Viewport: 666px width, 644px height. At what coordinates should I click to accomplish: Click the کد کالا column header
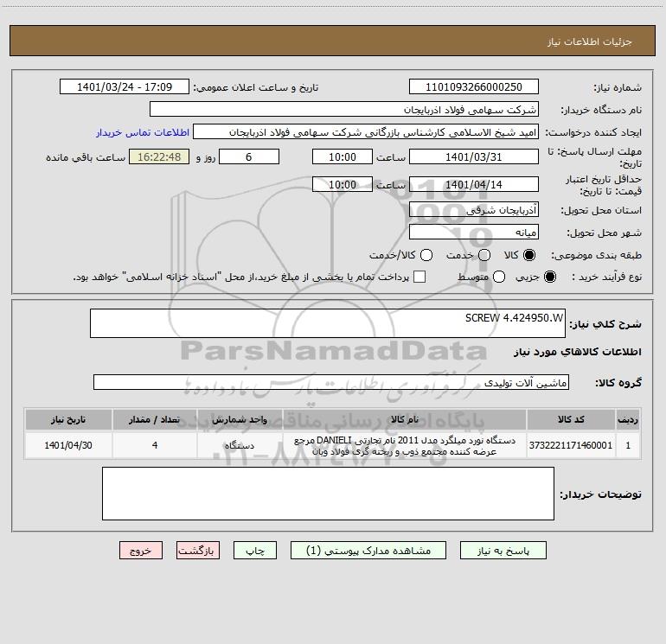[x=571, y=420]
